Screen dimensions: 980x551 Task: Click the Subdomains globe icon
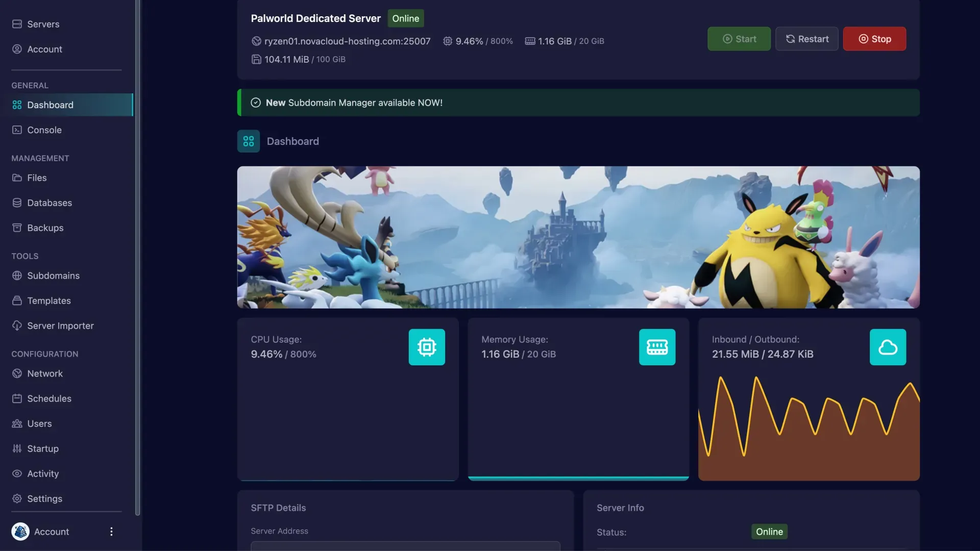pos(17,275)
